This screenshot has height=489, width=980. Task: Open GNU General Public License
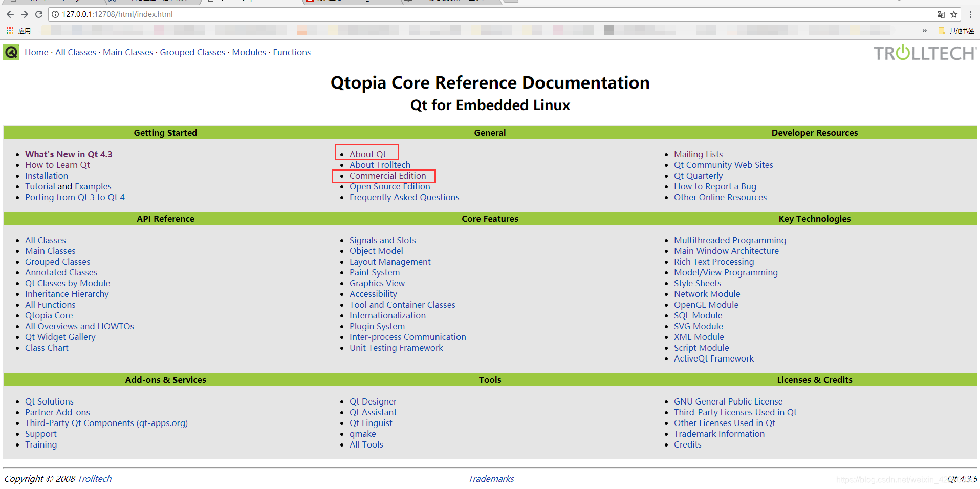pyautogui.click(x=728, y=401)
